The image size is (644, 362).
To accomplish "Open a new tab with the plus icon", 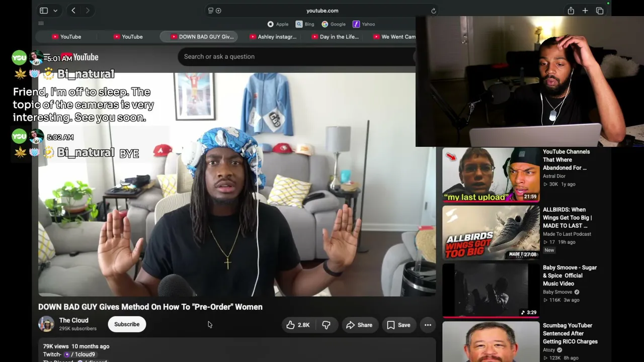I will [x=585, y=11].
